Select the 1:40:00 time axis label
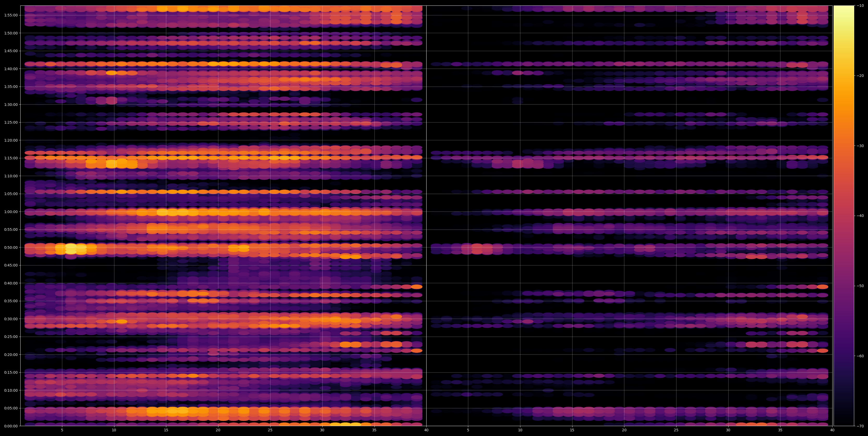 click(x=11, y=69)
